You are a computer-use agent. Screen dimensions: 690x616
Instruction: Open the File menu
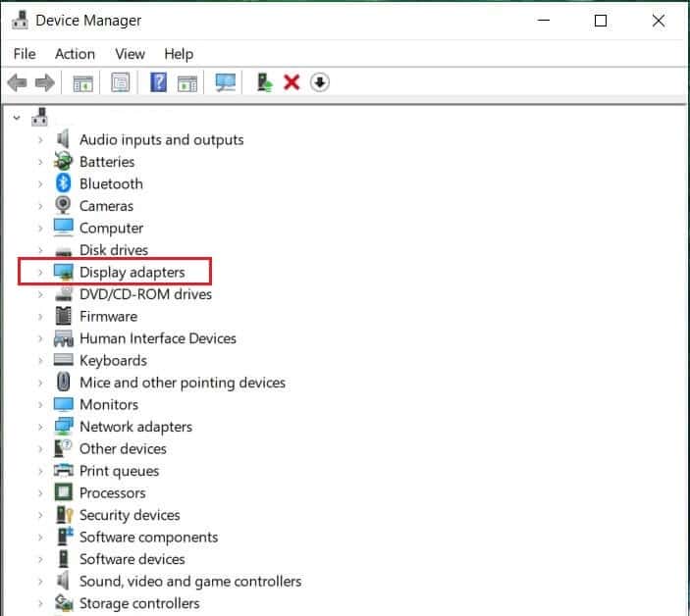tap(25, 54)
